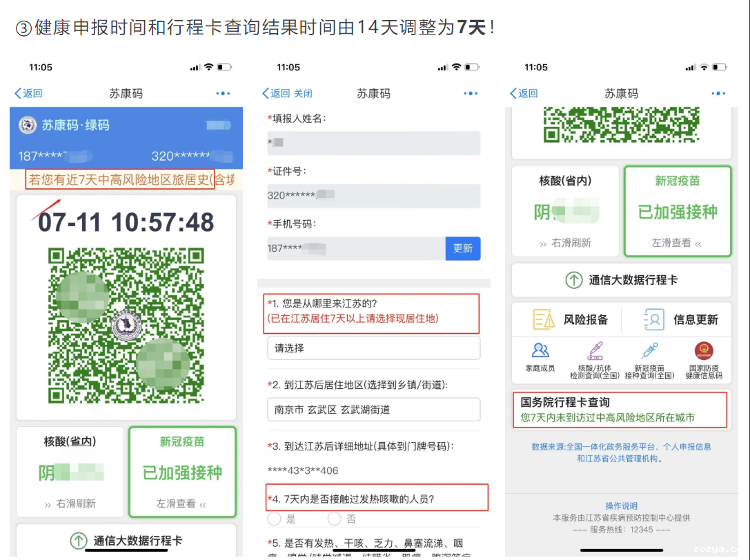The height and width of the screenshot is (560, 750).
Task: Tap 返回 back in left screen
Action: tap(28, 94)
